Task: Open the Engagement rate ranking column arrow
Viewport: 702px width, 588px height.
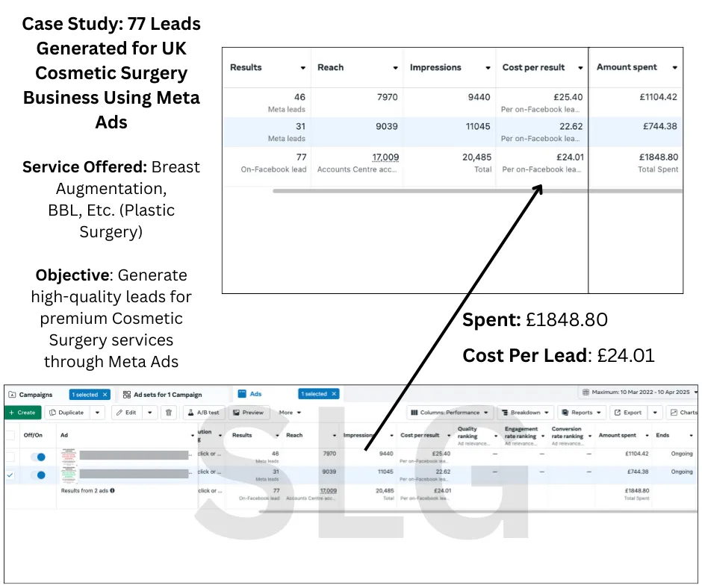Action: coord(543,436)
